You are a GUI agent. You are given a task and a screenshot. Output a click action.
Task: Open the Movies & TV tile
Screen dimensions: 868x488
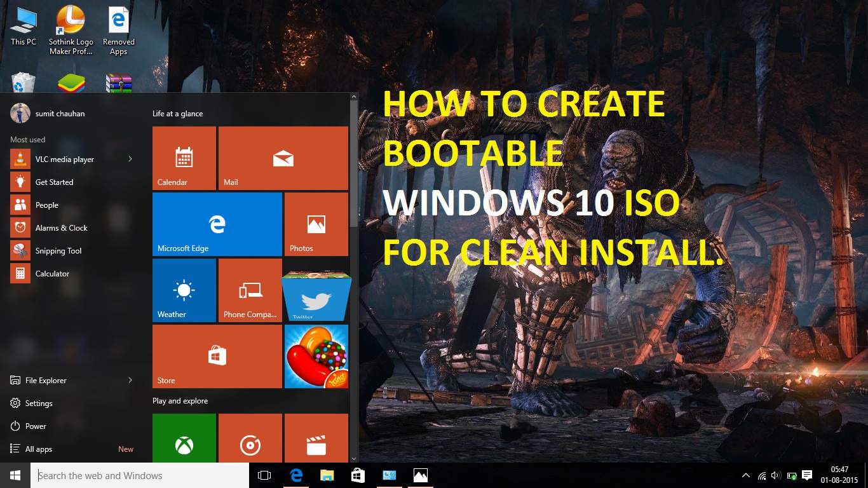(x=316, y=438)
